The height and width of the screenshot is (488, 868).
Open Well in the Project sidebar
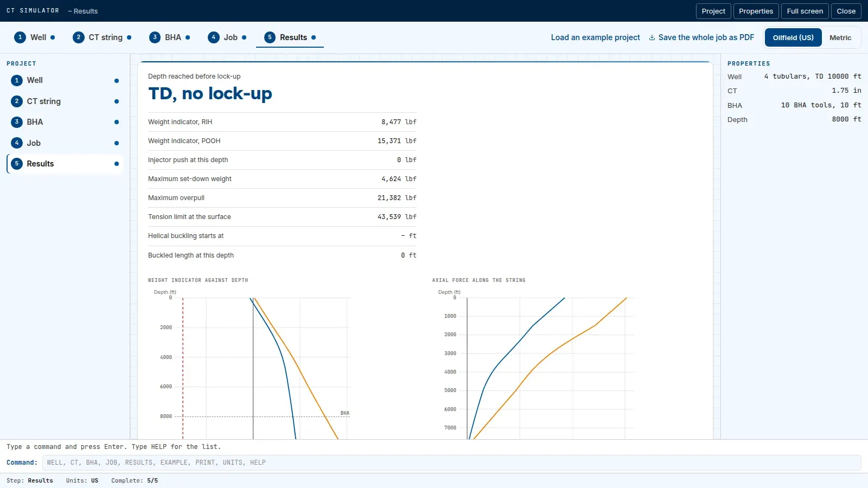[x=65, y=80]
